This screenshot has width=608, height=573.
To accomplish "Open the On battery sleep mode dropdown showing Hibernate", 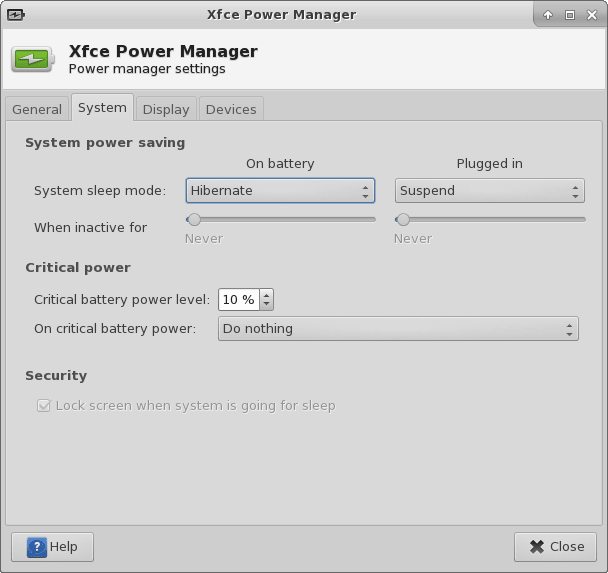I will 280,191.
